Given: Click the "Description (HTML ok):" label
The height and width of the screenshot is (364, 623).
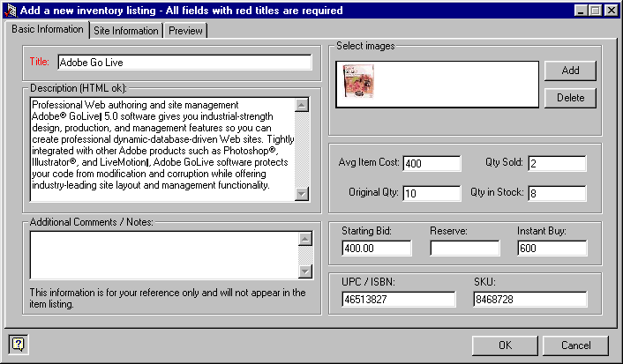Looking at the screenshot, I should click(x=79, y=88).
